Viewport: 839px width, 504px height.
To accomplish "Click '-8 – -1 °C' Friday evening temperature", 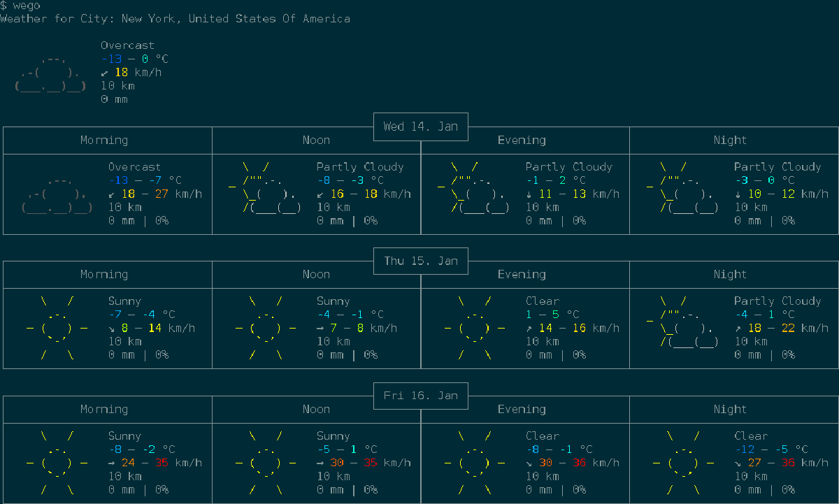I will [x=559, y=449].
